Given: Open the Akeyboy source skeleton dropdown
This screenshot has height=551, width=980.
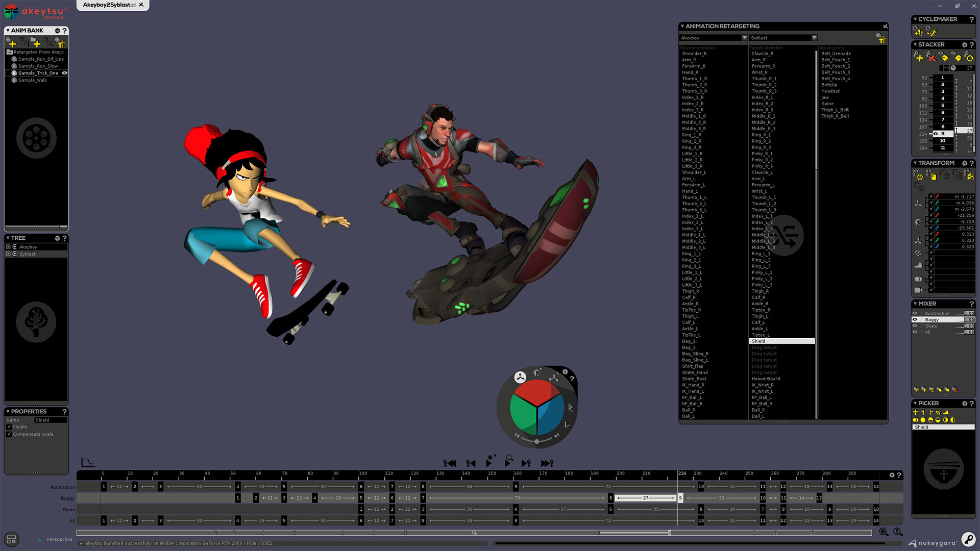Looking at the screenshot, I should coord(744,38).
